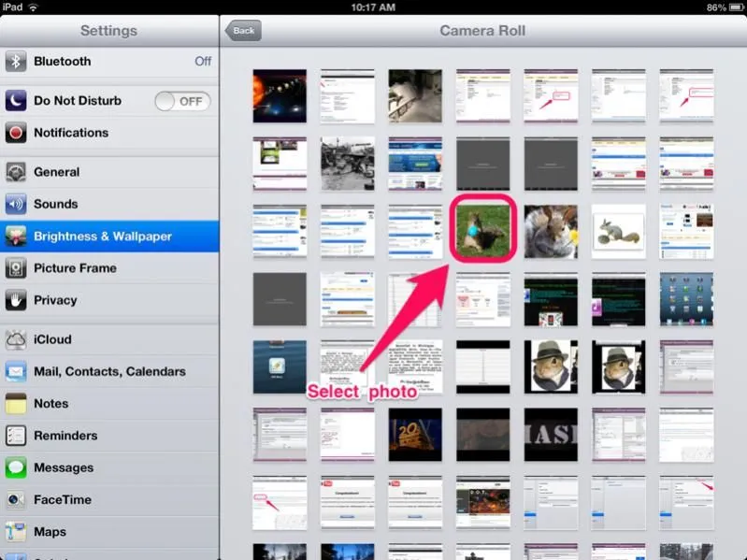Viewport: 747px width, 560px height.
Task: Open Reminders settings row
Action: [65, 436]
